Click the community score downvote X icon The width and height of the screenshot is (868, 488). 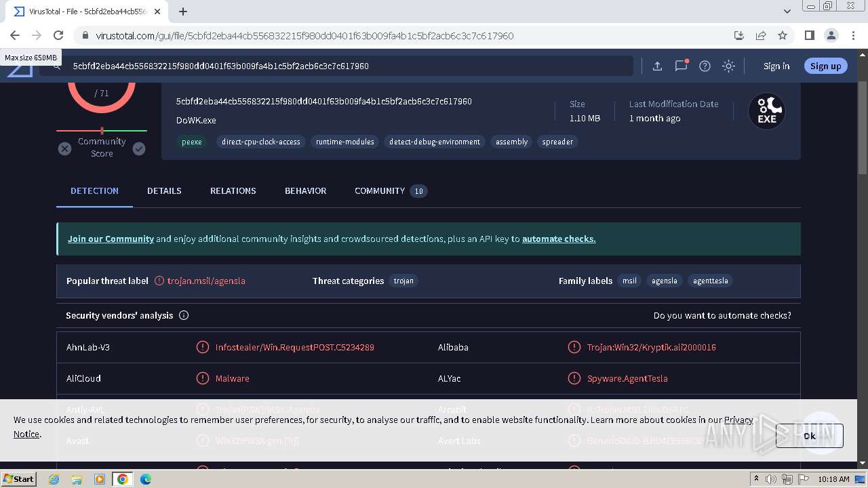[x=64, y=148]
